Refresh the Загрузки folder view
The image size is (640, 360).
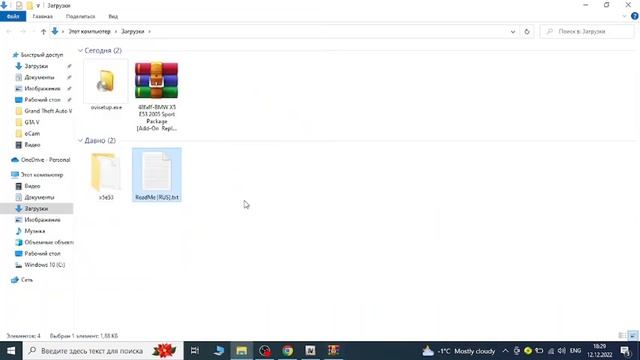click(x=527, y=31)
